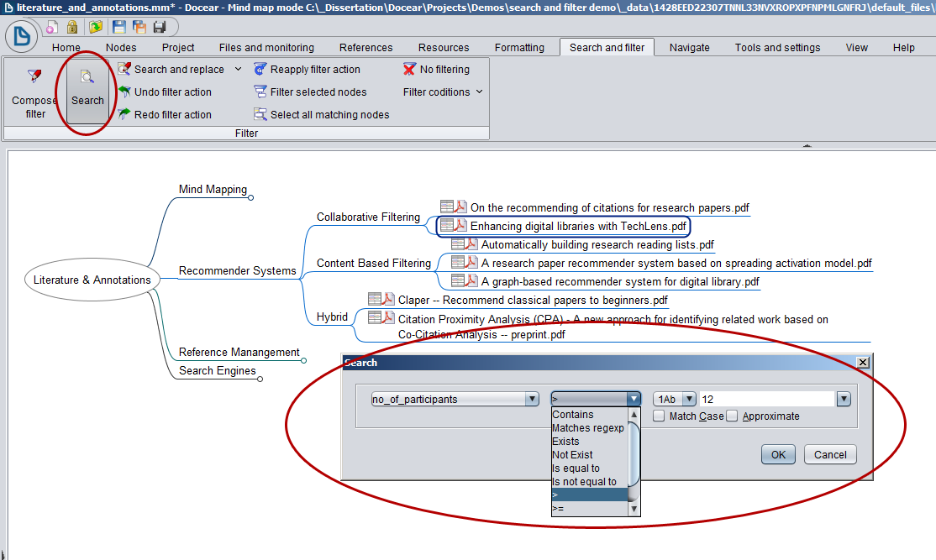This screenshot has height=560, width=936.
Task: Switch to the References ribbon tab
Action: tap(365, 48)
